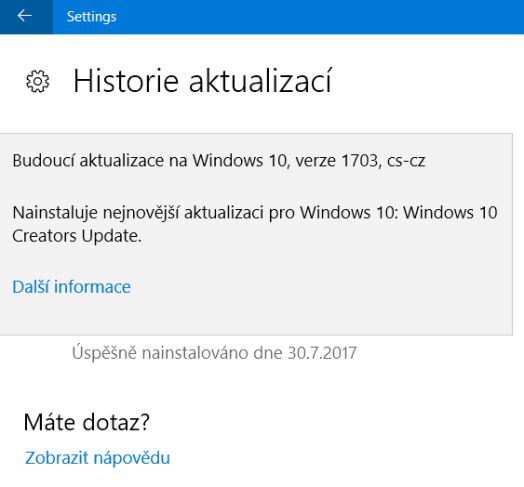Open the Další informace link
Screen dimensions: 524x487
72,287
